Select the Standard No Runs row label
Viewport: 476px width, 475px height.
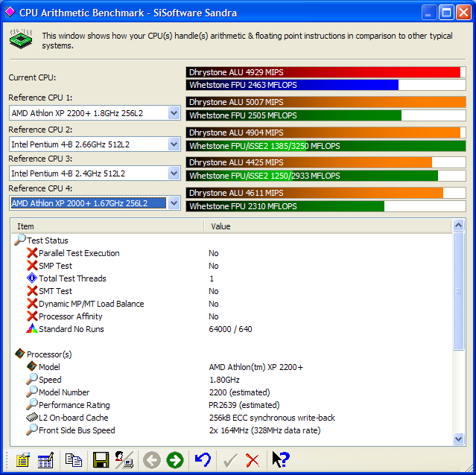(71, 329)
